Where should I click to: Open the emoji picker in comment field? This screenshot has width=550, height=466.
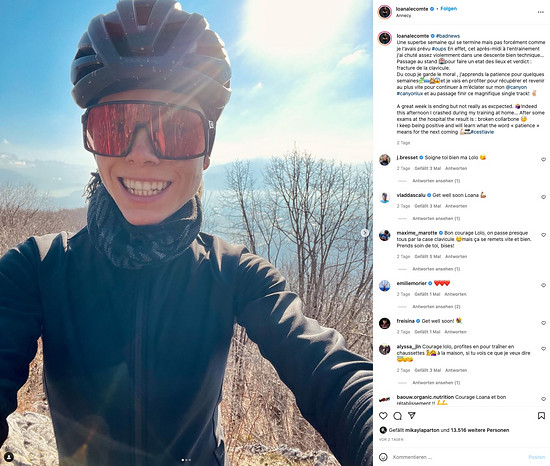tap(383, 457)
